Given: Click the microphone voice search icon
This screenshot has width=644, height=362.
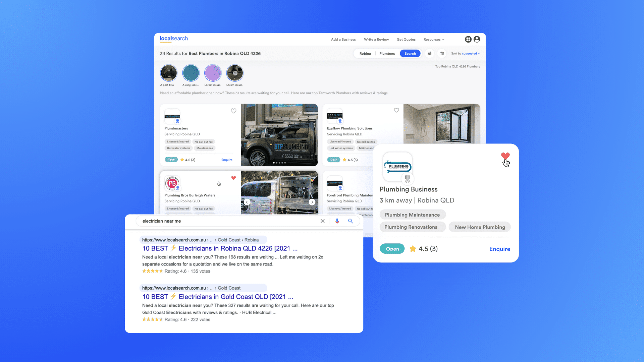Looking at the screenshot, I should [337, 221].
